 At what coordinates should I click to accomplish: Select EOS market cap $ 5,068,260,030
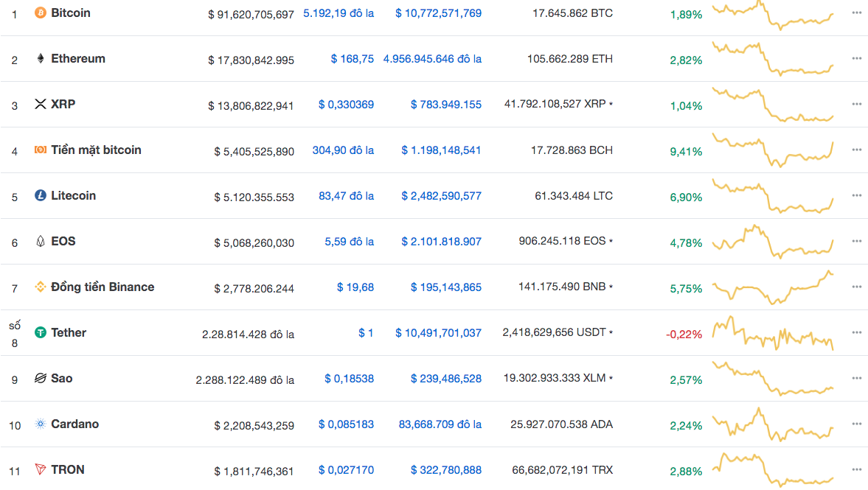[x=254, y=242]
